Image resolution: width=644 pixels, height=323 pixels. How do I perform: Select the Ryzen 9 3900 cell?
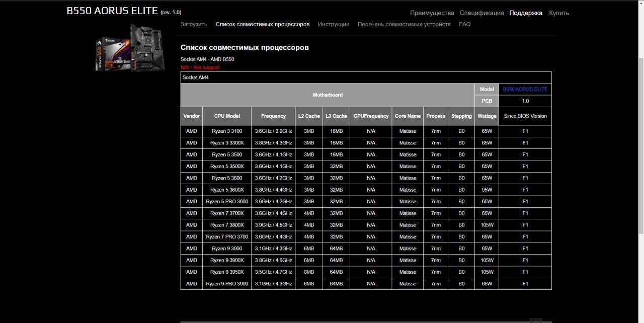pos(227,249)
